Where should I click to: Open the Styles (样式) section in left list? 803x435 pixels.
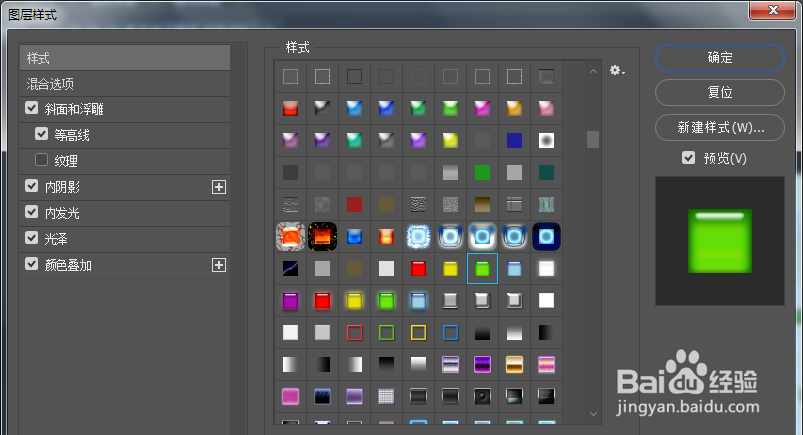pos(125,58)
